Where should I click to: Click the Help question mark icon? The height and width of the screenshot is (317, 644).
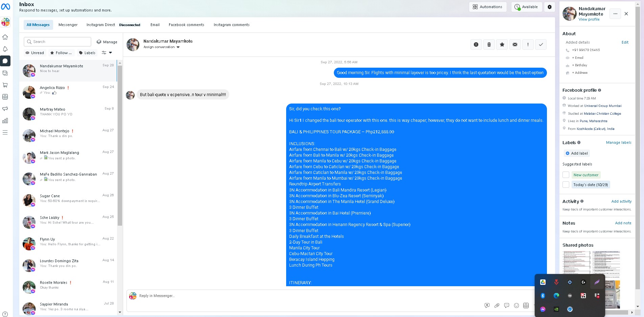pos(5,314)
